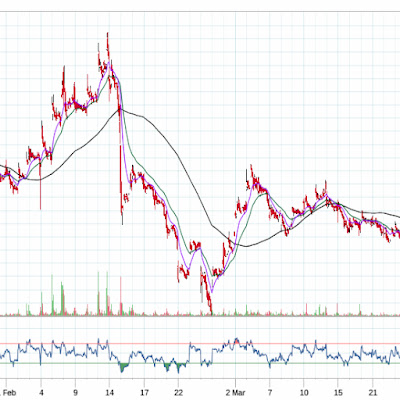Image resolution: width=400 pixels, height=400 pixels.
Task: Click the "21" date axis label
Action: (x=373, y=393)
